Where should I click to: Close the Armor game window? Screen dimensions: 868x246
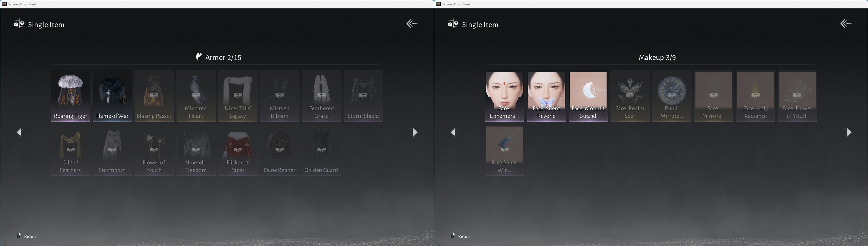coord(427,4)
